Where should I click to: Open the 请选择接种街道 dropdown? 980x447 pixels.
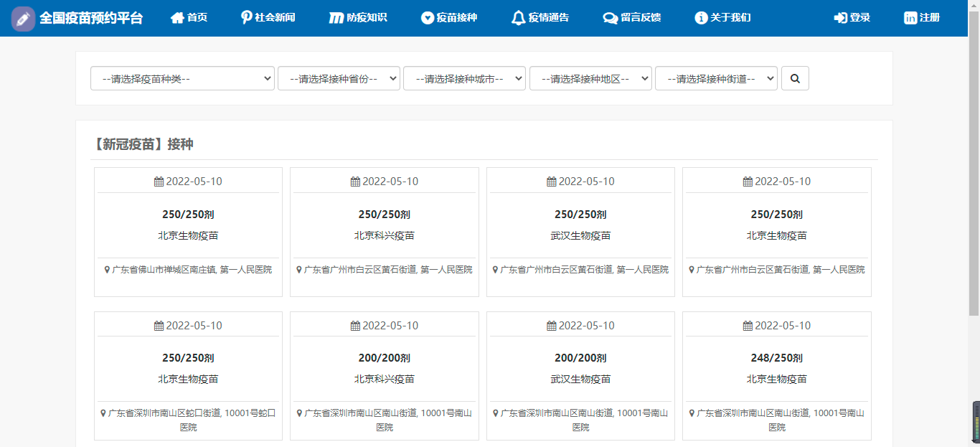pyautogui.click(x=716, y=79)
